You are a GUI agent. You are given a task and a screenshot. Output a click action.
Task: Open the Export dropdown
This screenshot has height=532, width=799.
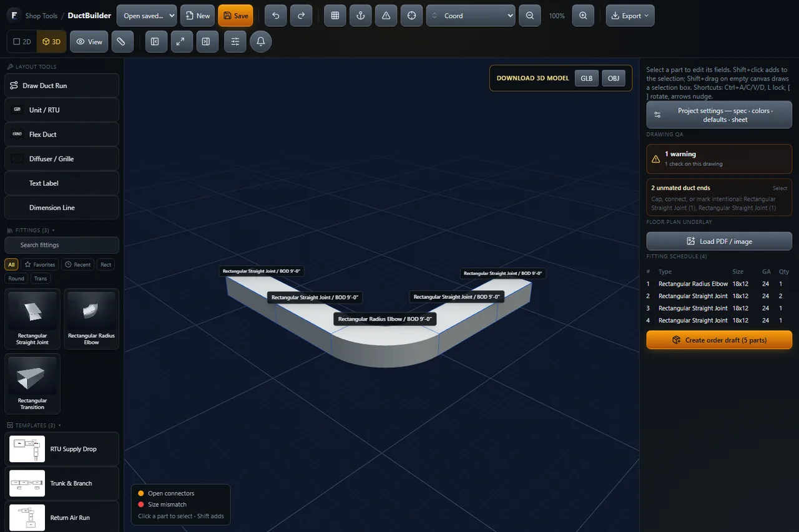point(630,16)
